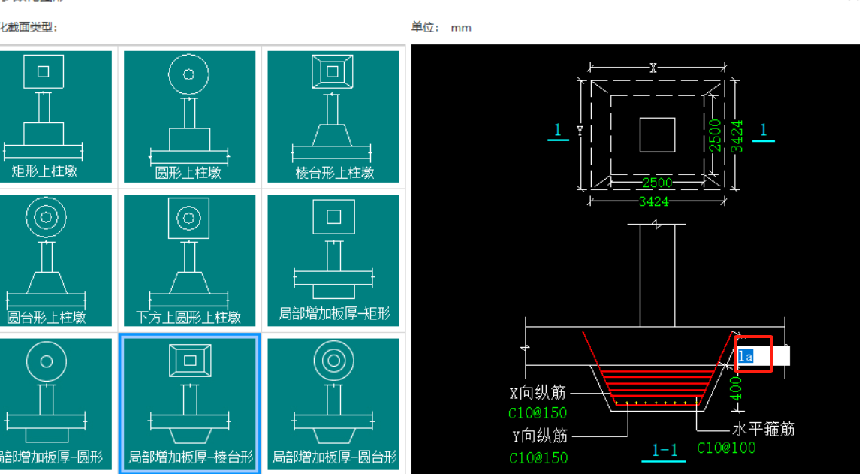Edit the inner horizontal 2500 dimension value
The width and height of the screenshot is (868, 474).
(x=657, y=183)
